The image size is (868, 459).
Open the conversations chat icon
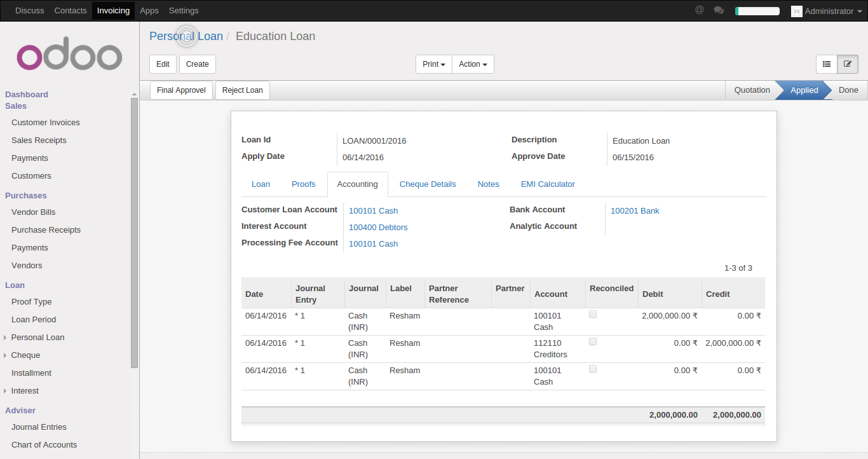[719, 10]
